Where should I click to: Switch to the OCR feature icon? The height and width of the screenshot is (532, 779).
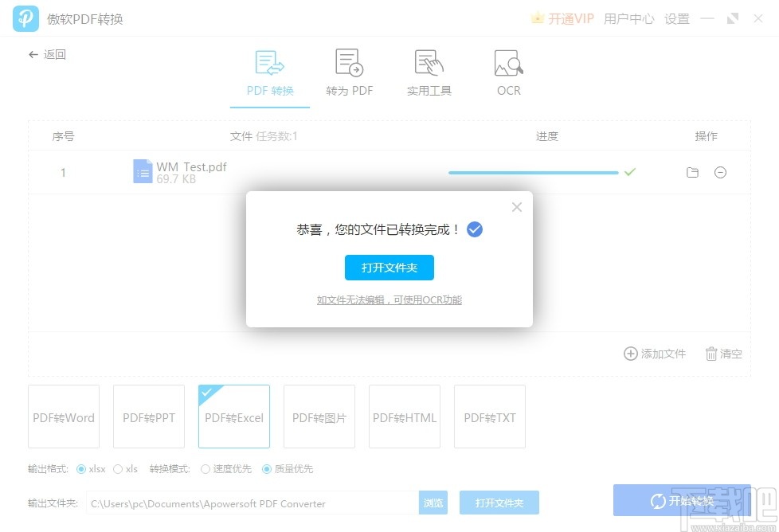pos(507,62)
